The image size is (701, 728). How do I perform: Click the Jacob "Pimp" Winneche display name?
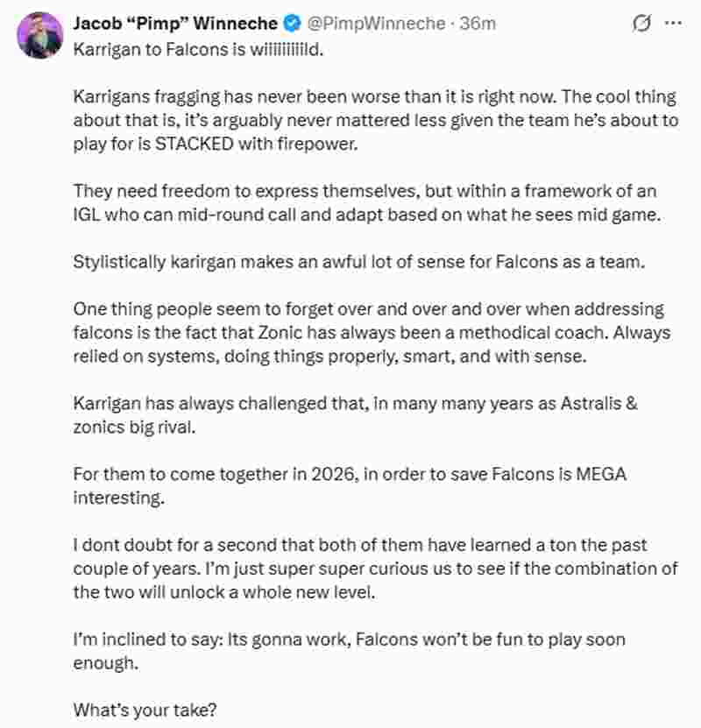pyautogui.click(x=175, y=24)
